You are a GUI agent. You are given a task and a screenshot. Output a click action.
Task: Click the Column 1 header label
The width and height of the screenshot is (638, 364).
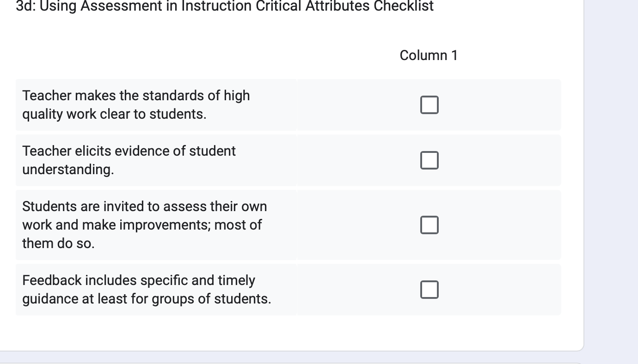[429, 55]
